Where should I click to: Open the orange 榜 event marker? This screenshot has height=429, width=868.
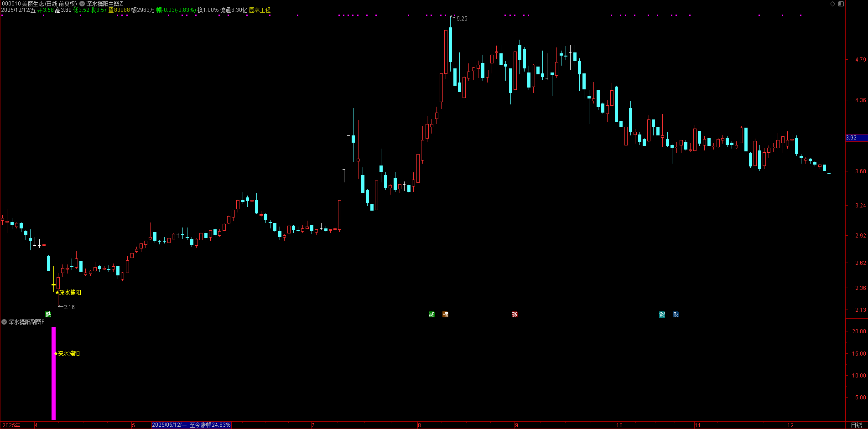(x=445, y=314)
